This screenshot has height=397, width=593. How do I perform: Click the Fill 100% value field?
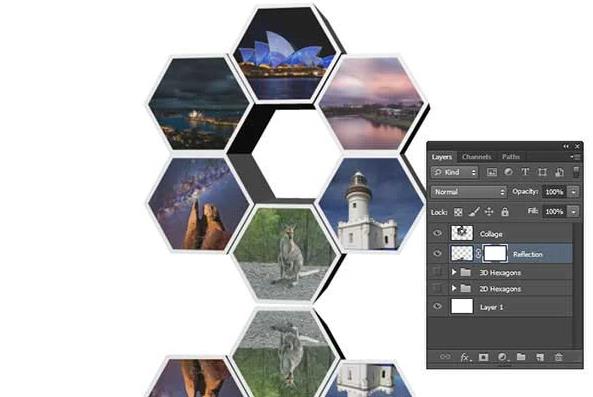pos(555,212)
